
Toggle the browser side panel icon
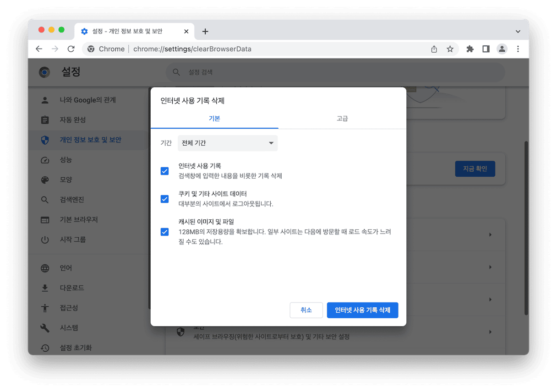[486, 49]
